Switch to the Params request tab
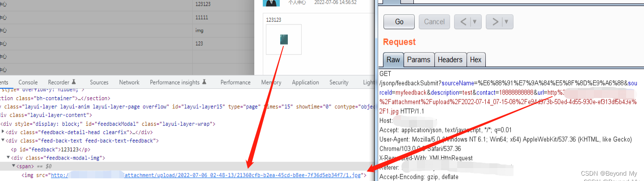The height and width of the screenshot is (181, 644). 419,60
